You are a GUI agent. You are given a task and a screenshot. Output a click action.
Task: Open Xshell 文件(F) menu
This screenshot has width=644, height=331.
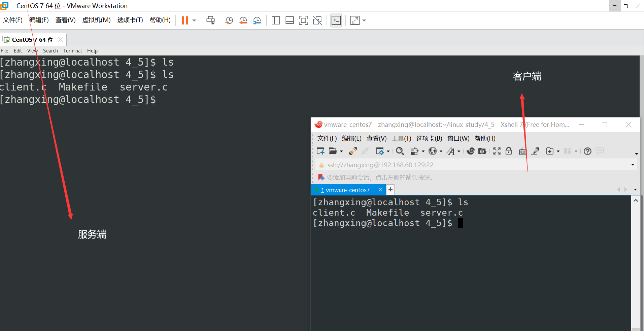coord(327,139)
